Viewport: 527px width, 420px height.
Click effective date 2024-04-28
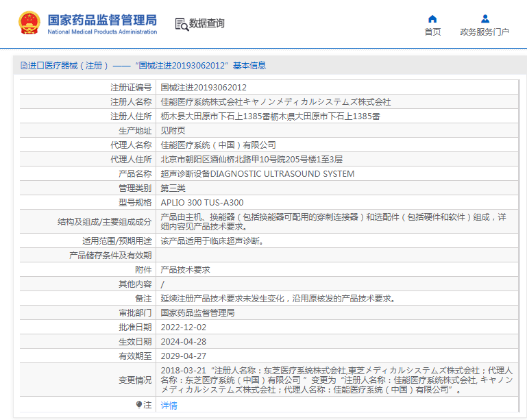point(184,342)
